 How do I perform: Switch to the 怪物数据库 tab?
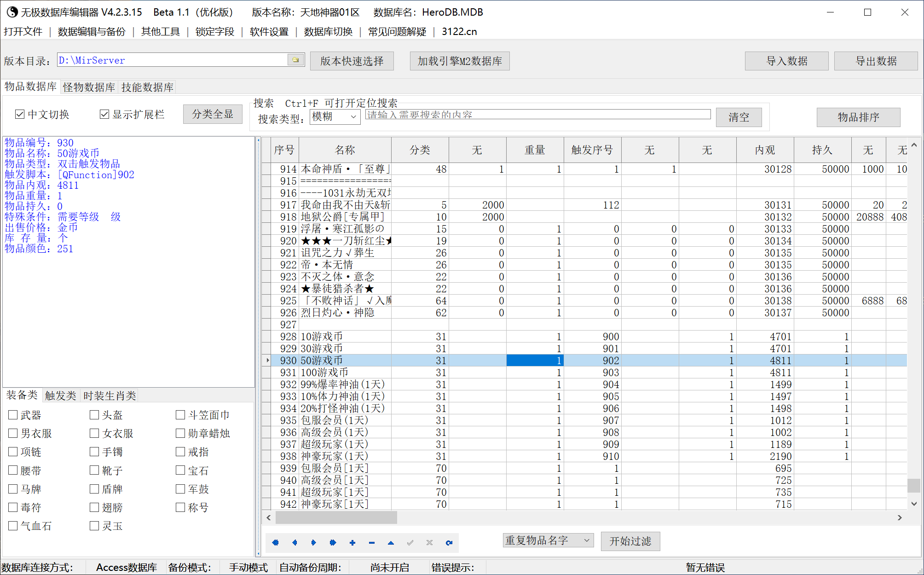tap(89, 87)
